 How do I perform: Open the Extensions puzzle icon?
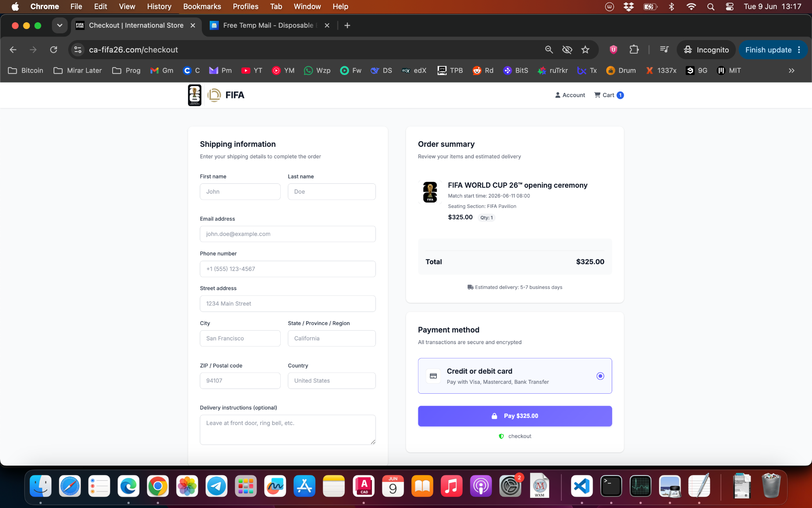click(634, 50)
